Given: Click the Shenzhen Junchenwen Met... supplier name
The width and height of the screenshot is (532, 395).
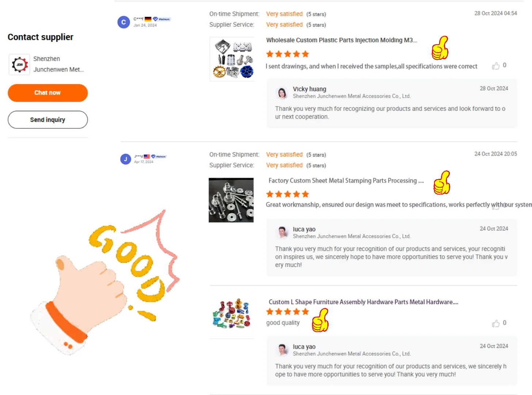Looking at the screenshot, I should [58, 64].
